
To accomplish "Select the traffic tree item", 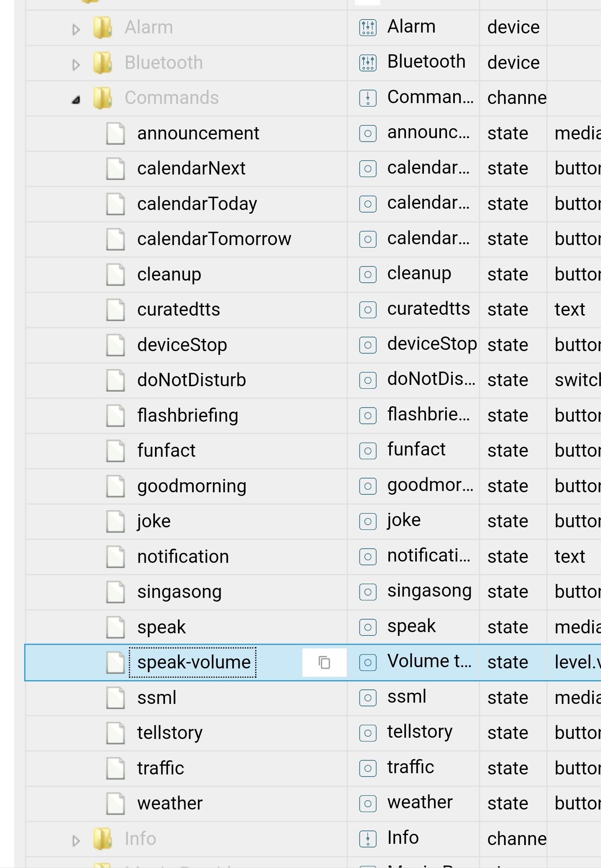I will (160, 768).
